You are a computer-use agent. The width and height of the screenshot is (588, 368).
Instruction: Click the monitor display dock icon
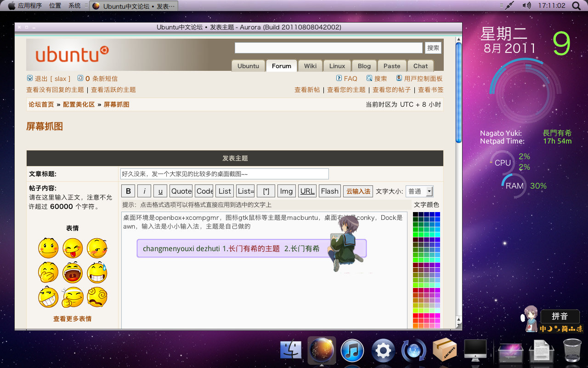(x=475, y=351)
